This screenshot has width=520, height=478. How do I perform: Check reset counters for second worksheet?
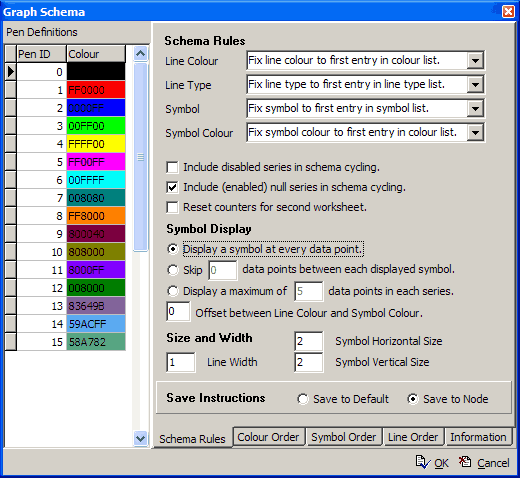click(x=172, y=207)
